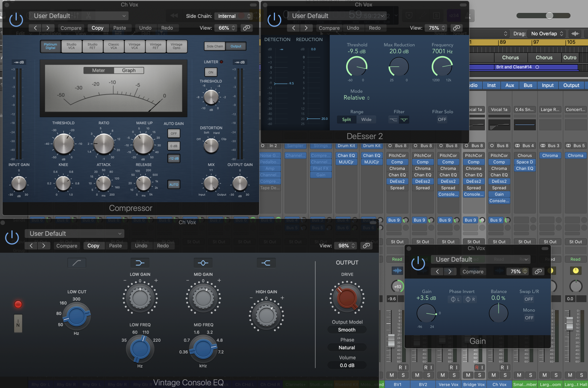Open the DeEsser Mode Relative dropdown
588x388 pixels.
[x=357, y=98]
